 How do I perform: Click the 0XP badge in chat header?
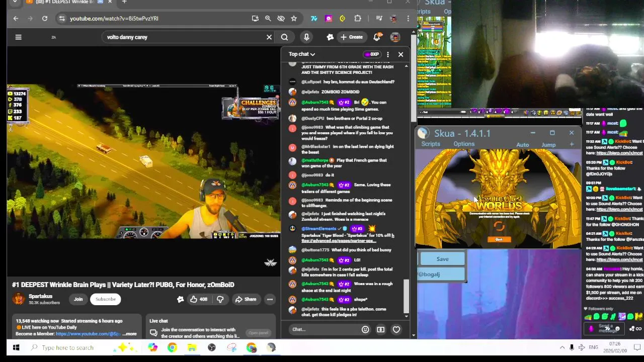point(372,54)
